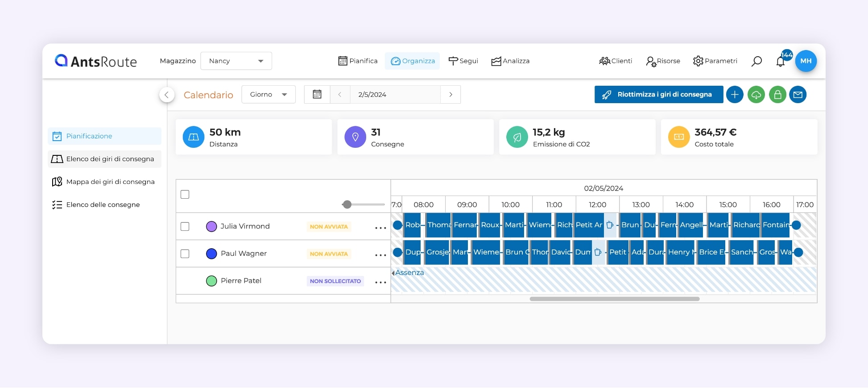
Task: Toggle the select-all checkbox in table header
Action: [x=185, y=194]
